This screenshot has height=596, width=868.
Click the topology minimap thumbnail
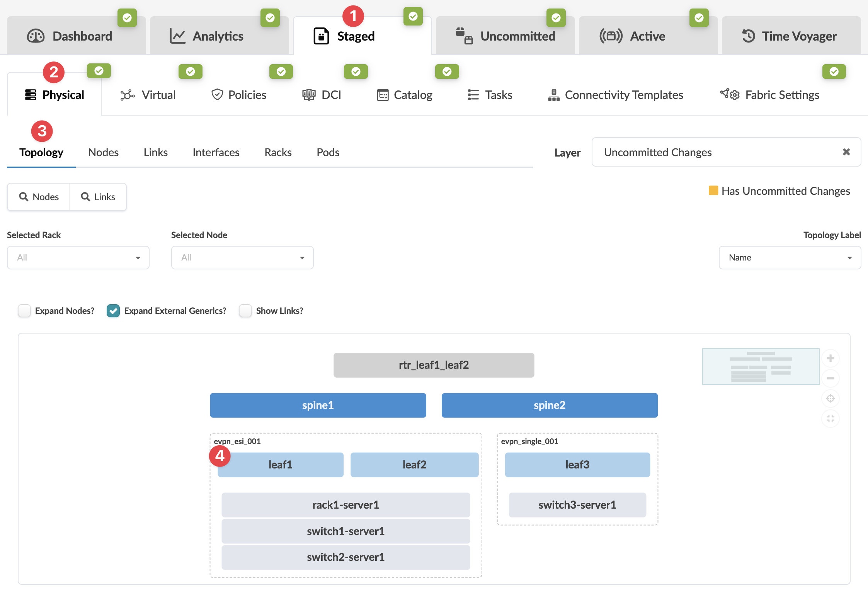tap(760, 366)
